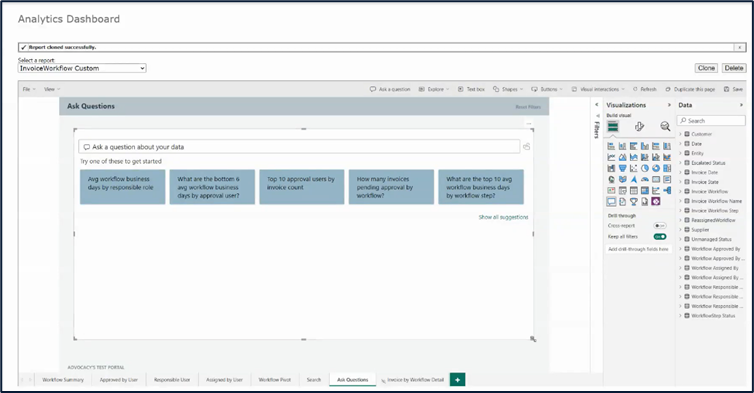
Task: Add a table visual
Action: coord(633,190)
